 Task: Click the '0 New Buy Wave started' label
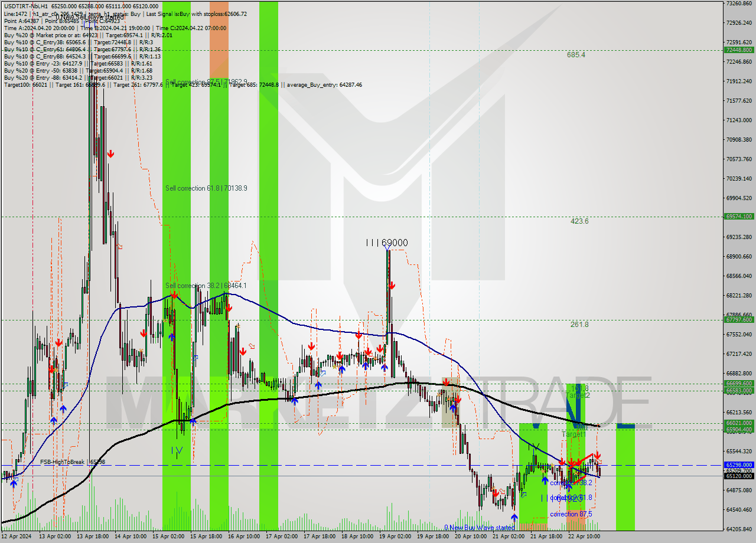480,528
